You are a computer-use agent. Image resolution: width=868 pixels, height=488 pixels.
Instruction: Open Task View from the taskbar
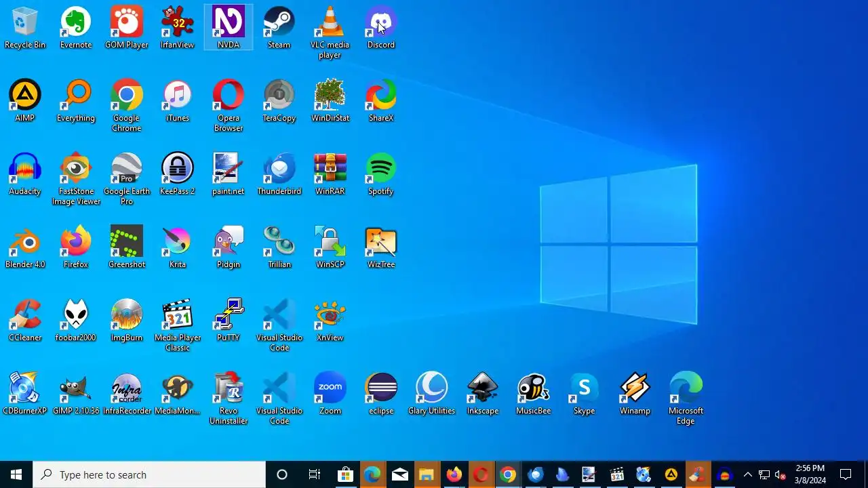[x=314, y=474]
